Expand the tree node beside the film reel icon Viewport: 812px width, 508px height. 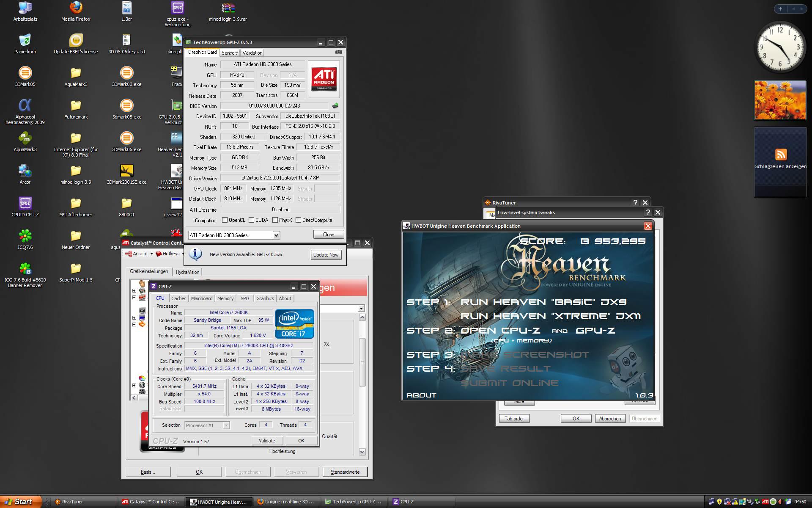pos(134,385)
